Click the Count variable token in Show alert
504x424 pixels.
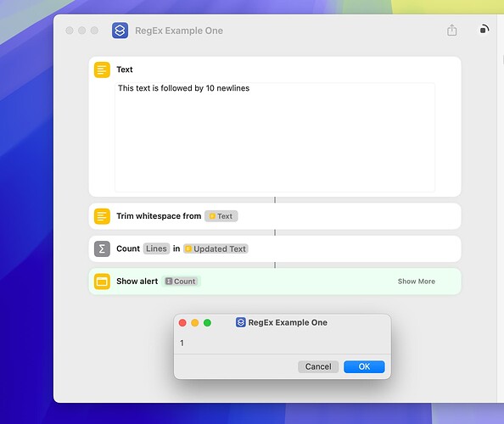[182, 282]
